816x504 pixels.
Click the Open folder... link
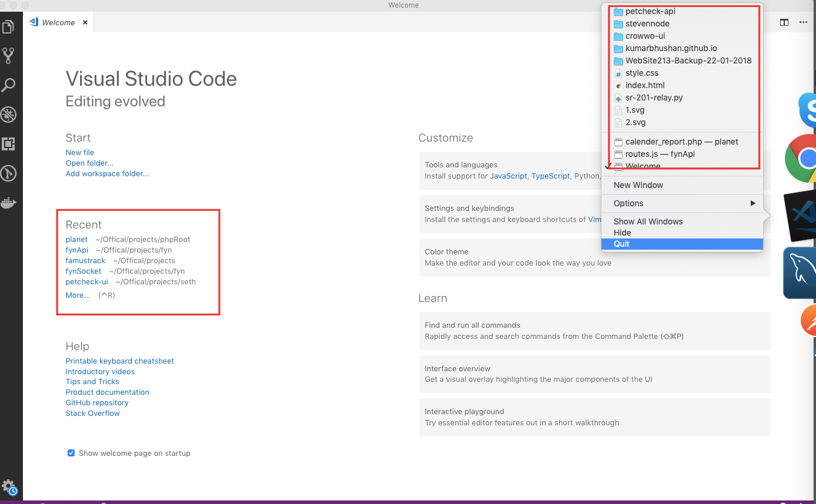coord(89,163)
